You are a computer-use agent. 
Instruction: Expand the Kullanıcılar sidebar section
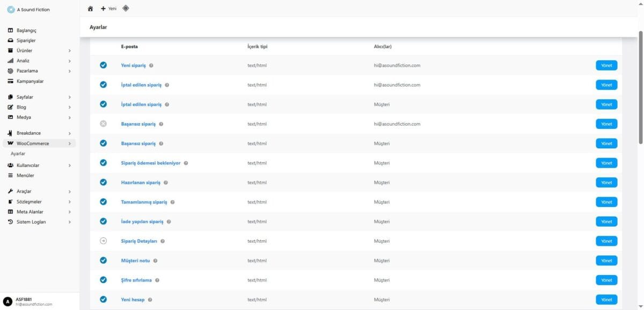click(x=70, y=165)
